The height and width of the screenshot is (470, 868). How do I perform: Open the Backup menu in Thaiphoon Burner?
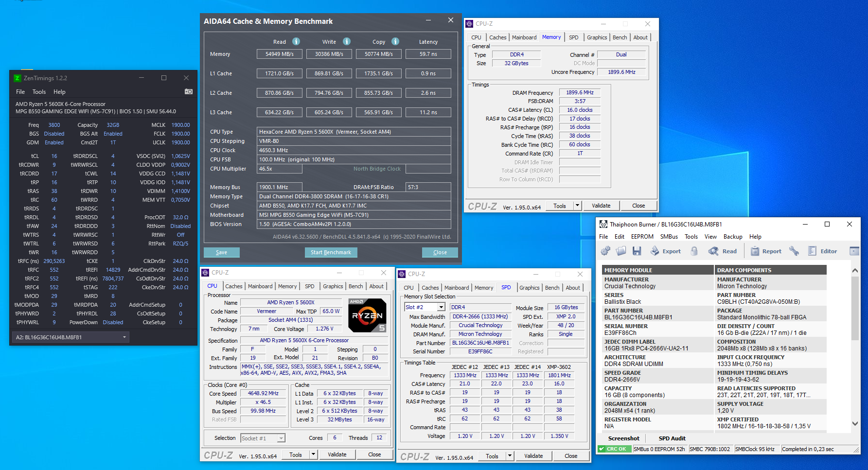pos(733,237)
